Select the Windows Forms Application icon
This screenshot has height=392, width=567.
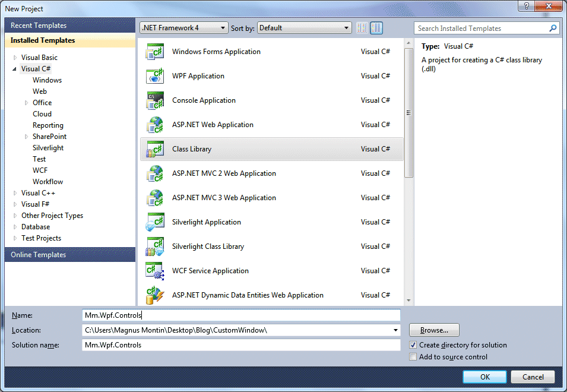(x=154, y=52)
